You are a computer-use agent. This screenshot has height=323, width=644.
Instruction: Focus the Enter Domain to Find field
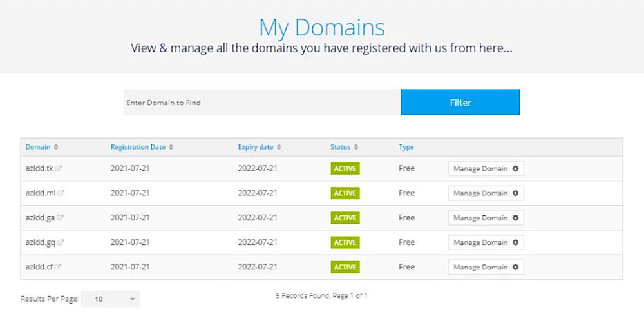(x=261, y=103)
